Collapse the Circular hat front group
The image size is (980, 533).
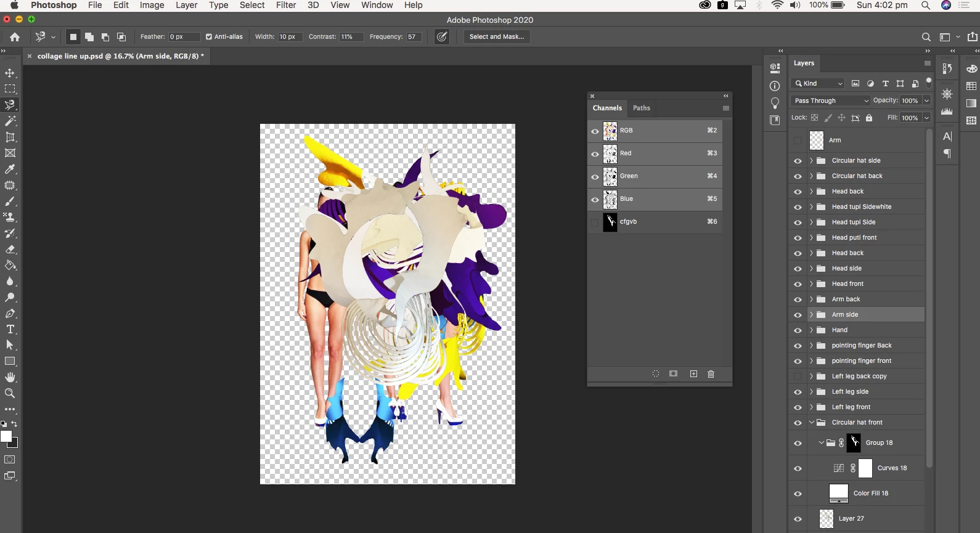[x=811, y=423]
